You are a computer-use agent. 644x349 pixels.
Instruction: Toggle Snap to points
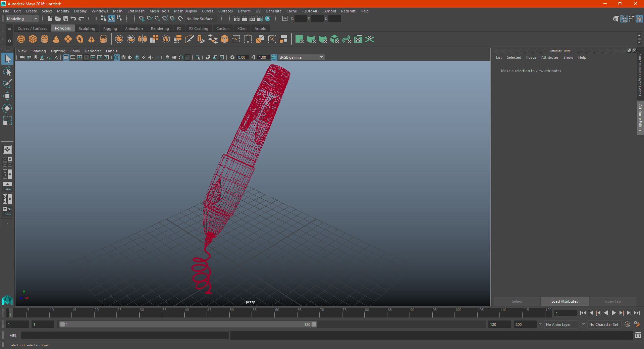click(x=157, y=19)
